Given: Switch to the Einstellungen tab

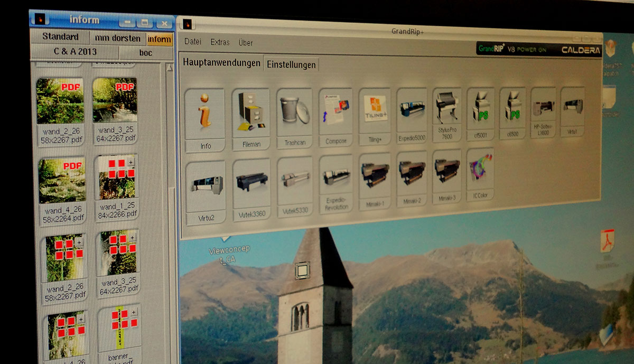Looking at the screenshot, I should pyautogui.click(x=291, y=64).
